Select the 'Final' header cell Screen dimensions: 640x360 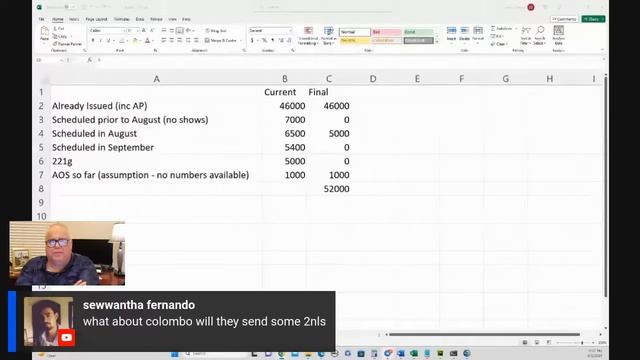point(329,92)
